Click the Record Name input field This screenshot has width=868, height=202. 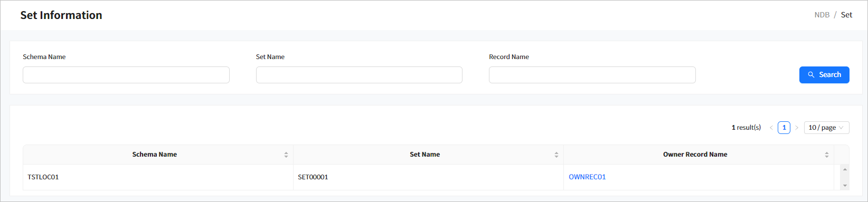click(592, 75)
